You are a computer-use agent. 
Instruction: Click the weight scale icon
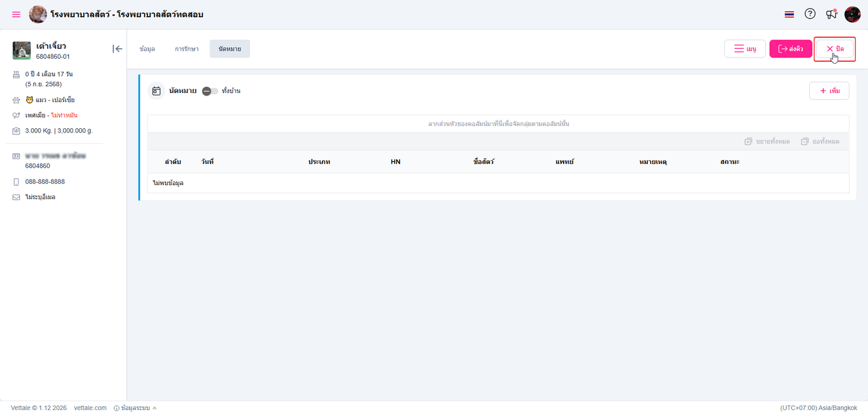pos(16,131)
